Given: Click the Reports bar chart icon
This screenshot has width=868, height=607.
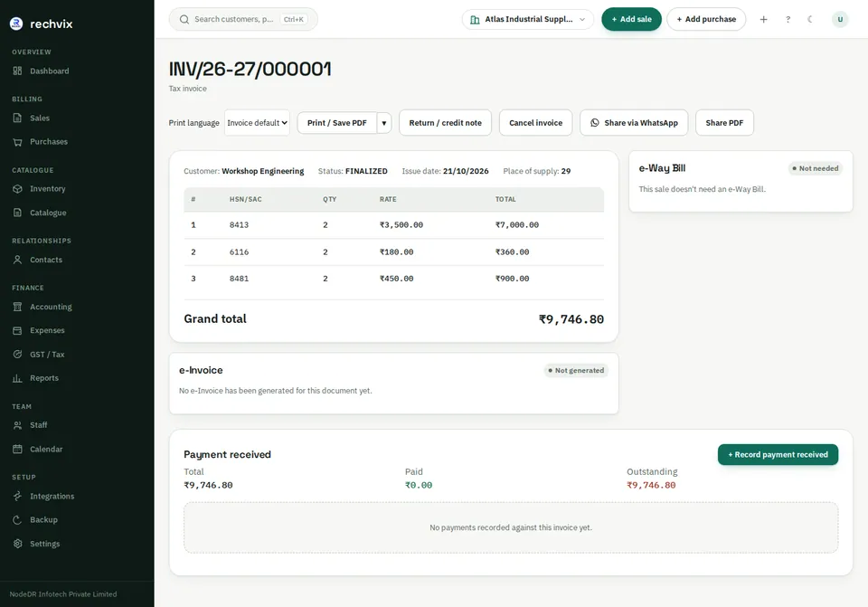Looking at the screenshot, I should click(x=18, y=378).
